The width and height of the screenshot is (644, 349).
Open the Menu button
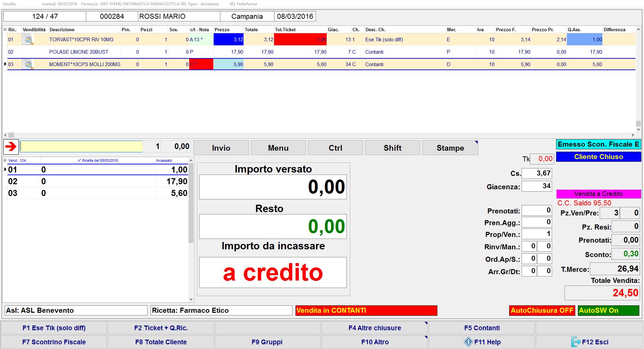(x=278, y=148)
